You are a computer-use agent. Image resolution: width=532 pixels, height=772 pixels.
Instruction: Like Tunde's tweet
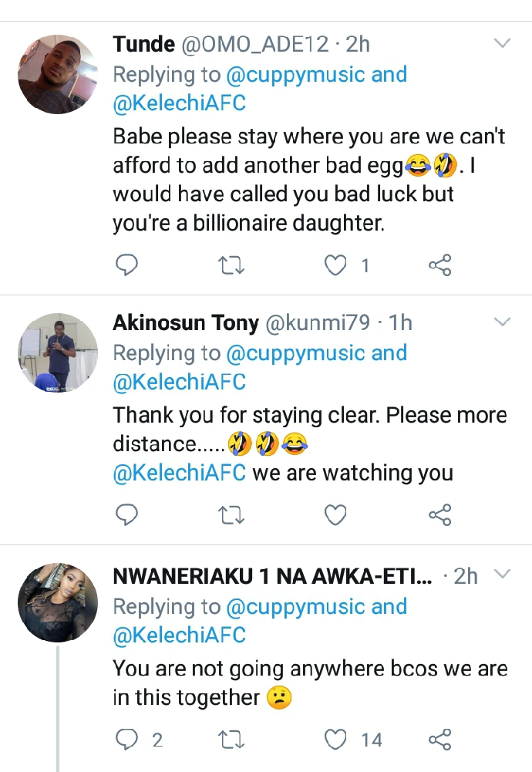335,266
